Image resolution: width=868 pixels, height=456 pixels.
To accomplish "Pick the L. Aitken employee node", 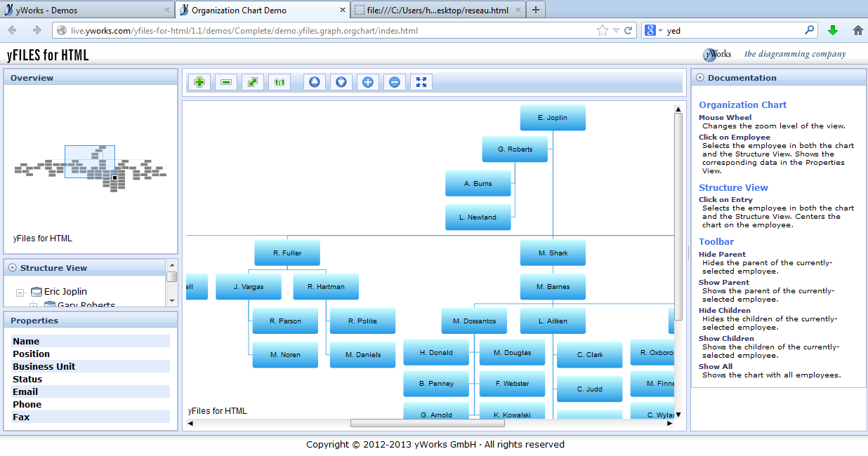I will (x=553, y=321).
